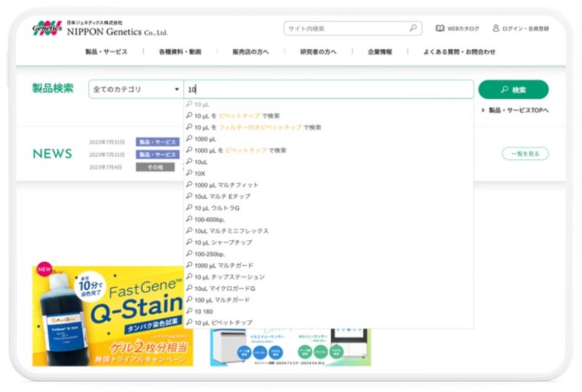Open the sequencer campaign banner

click(290, 347)
